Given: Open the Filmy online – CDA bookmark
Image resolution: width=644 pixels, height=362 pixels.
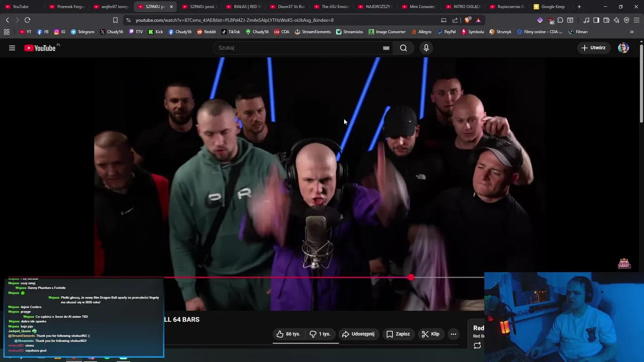Looking at the screenshot, I should point(540,32).
